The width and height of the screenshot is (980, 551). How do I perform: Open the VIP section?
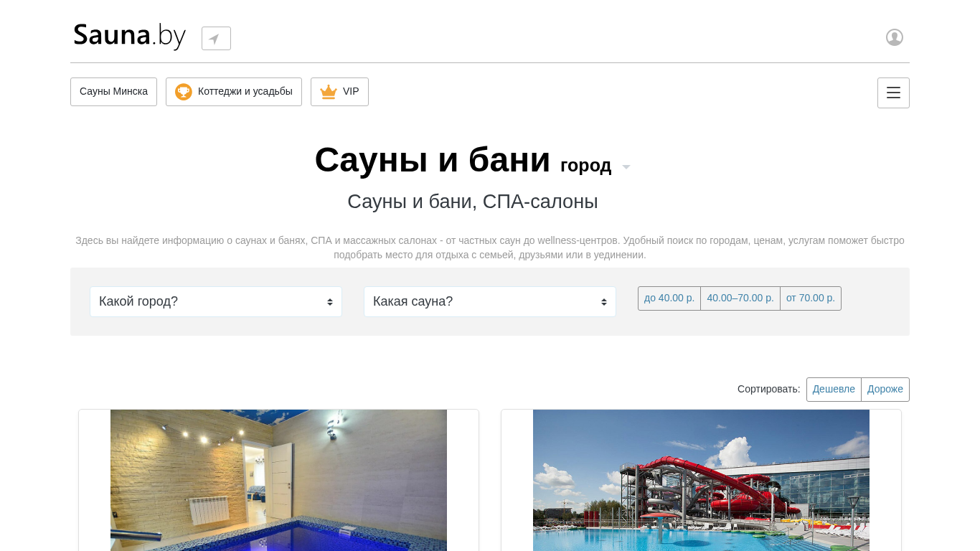[339, 92]
